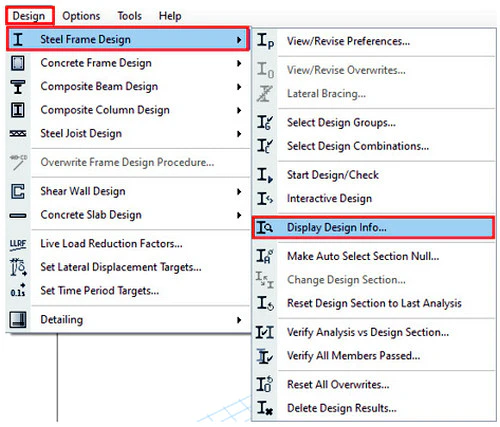500x427 pixels.
Task: Choose Reset Design Section to Last Analysis
Action: [373, 303]
